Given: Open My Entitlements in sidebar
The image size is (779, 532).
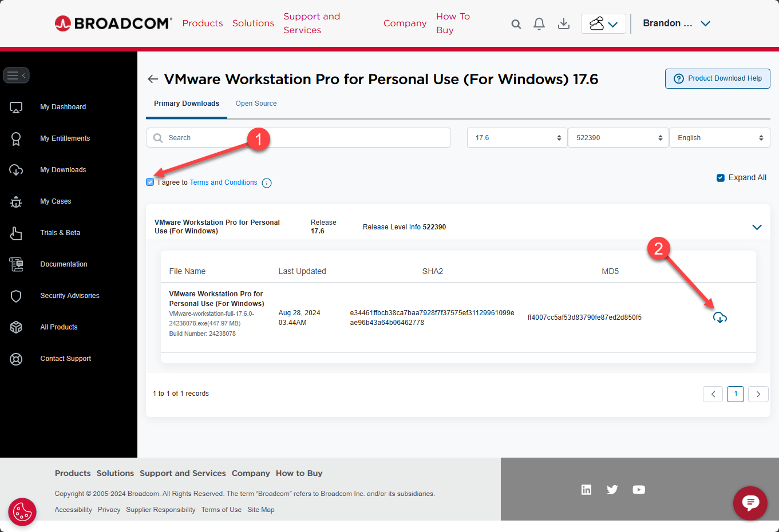Looking at the screenshot, I should pos(65,138).
